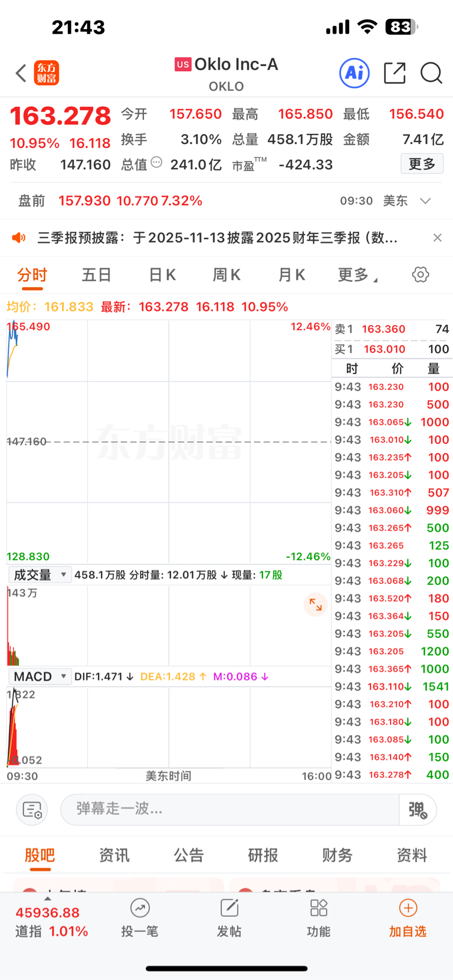Expand the 盘前 美东 chevron
Screen dimensions: 453x980
(x=425, y=201)
